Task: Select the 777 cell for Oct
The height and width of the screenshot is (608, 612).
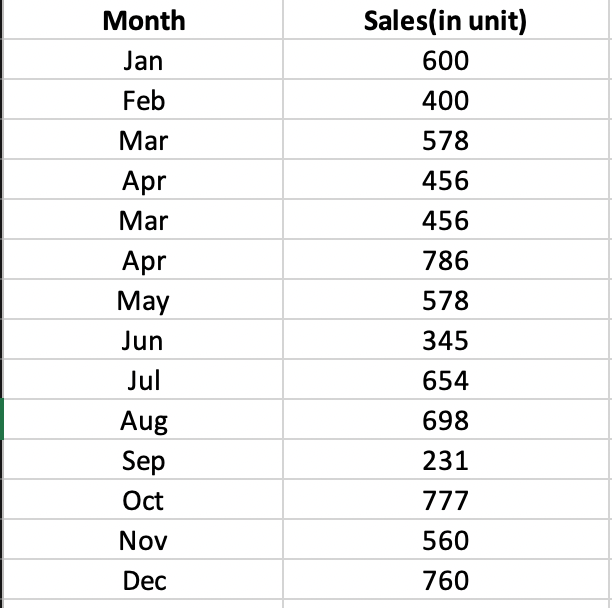Action: (444, 501)
